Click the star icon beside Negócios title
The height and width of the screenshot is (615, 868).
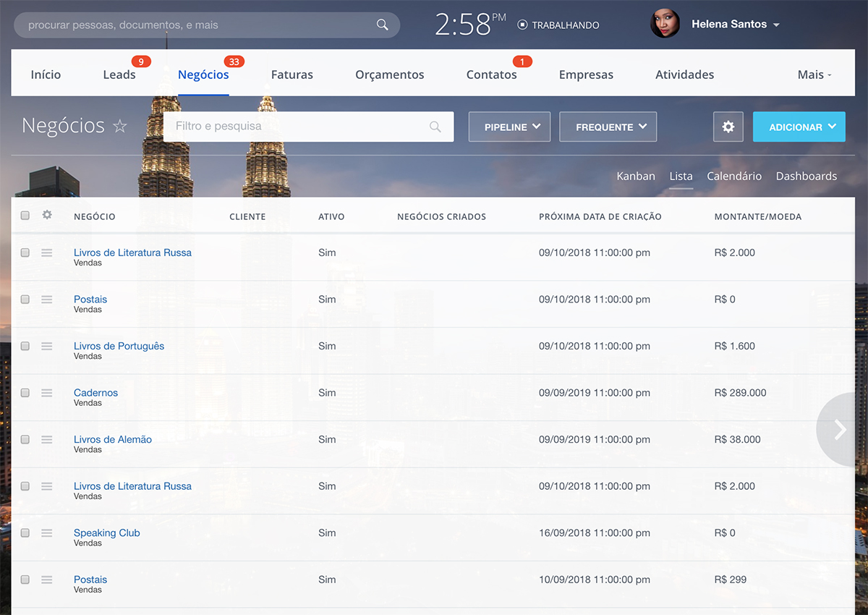120,127
